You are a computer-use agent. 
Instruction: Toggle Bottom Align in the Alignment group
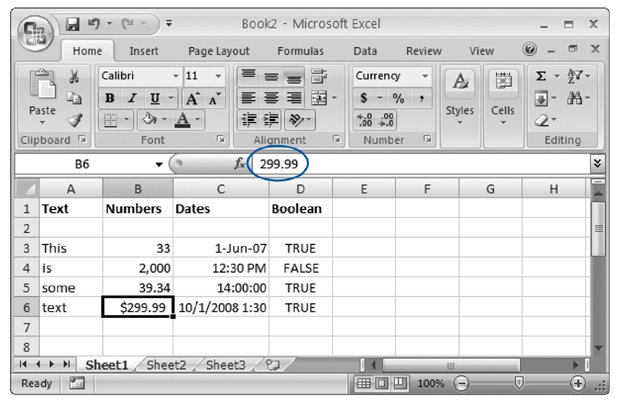tap(294, 76)
